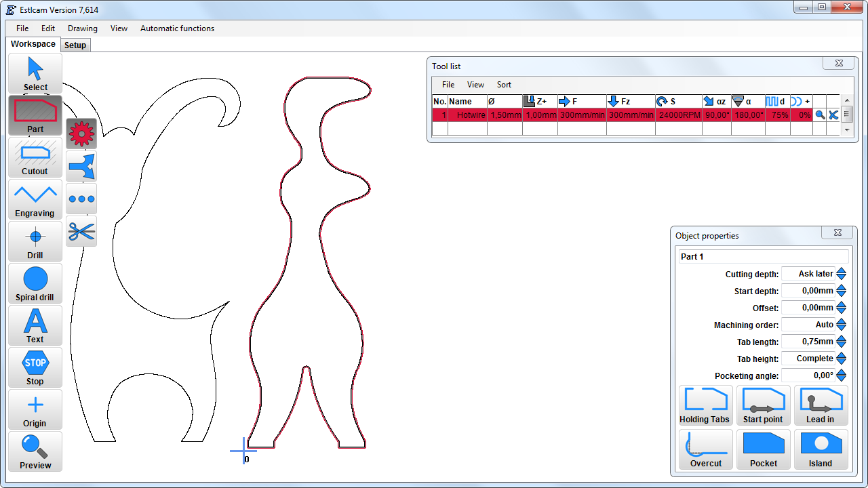This screenshot has width=868, height=488.
Task: Open the Preview magnifier tool
Action: (35, 452)
